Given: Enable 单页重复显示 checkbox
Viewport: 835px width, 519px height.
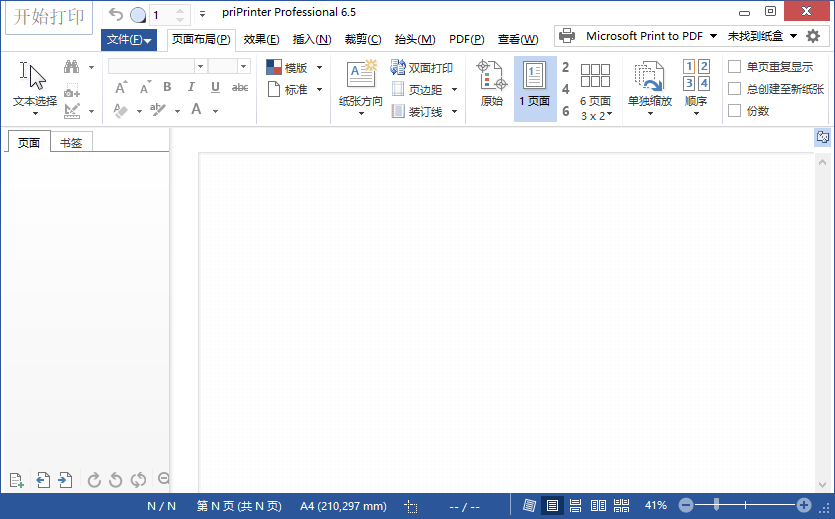Looking at the screenshot, I should pyautogui.click(x=734, y=67).
